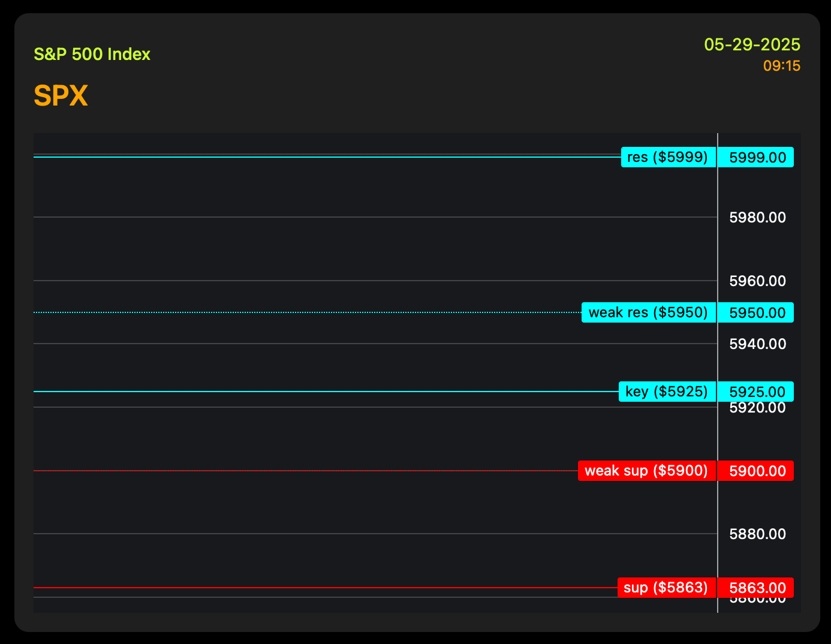Click the 5999.00 price tag
The width and height of the screenshot is (831, 644).
tap(756, 157)
